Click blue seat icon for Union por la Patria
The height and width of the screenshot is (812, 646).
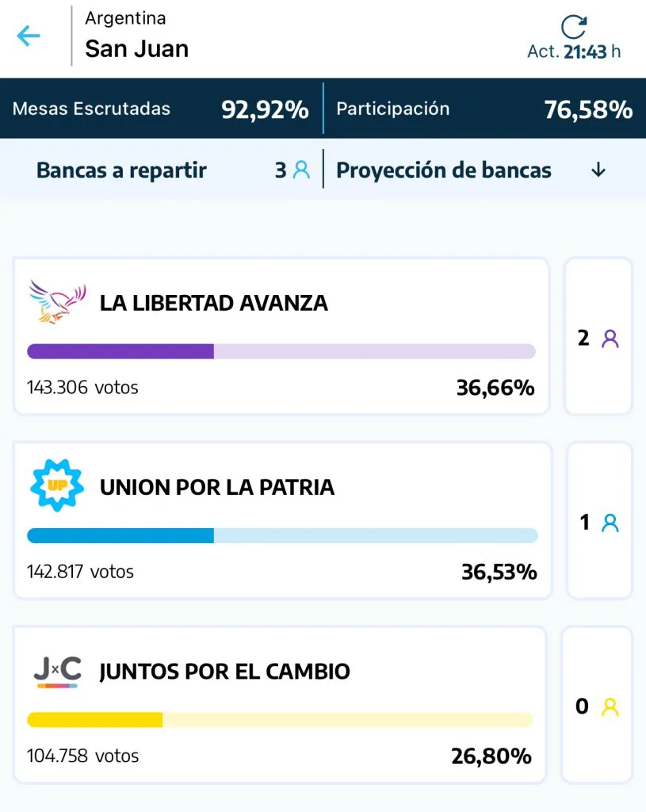pyautogui.click(x=610, y=523)
